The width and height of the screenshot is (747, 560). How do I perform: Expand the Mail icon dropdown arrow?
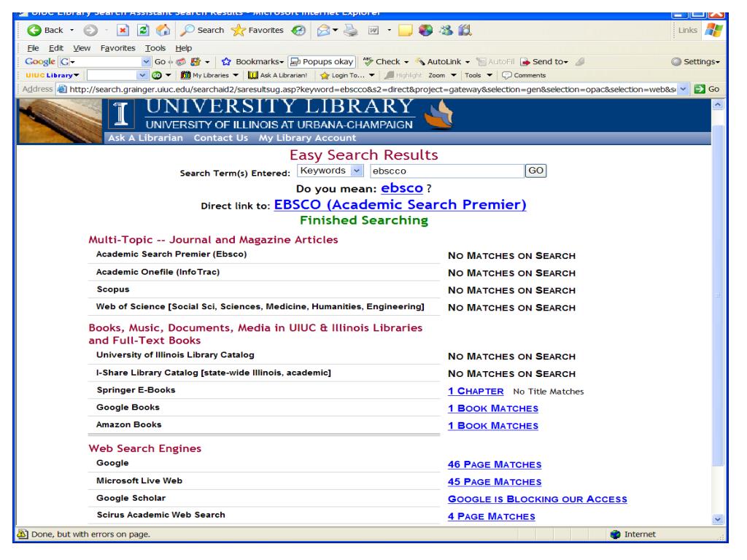point(336,31)
